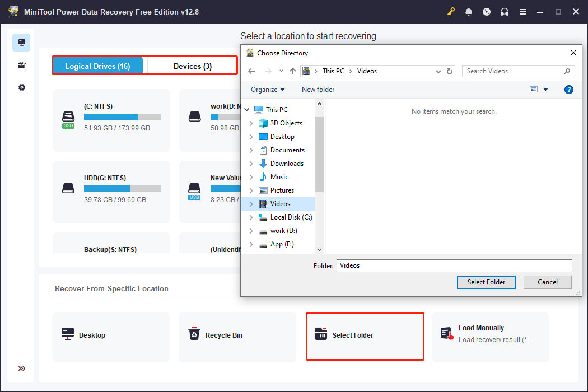Open Settings via the gear icon
This screenshot has width=588, height=392.
[x=21, y=87]
